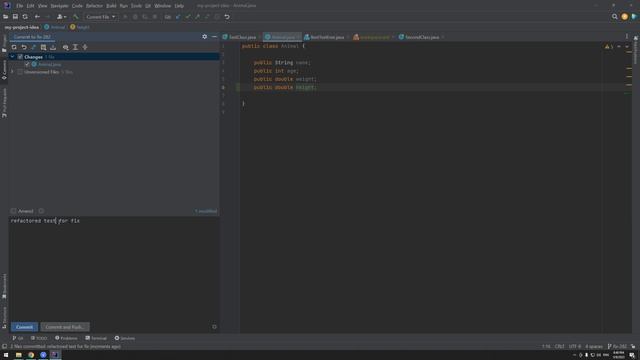This screenshot has height=360, width=640.
Task: Click the commit message history icon by Amend
Action: click(41, 211)
